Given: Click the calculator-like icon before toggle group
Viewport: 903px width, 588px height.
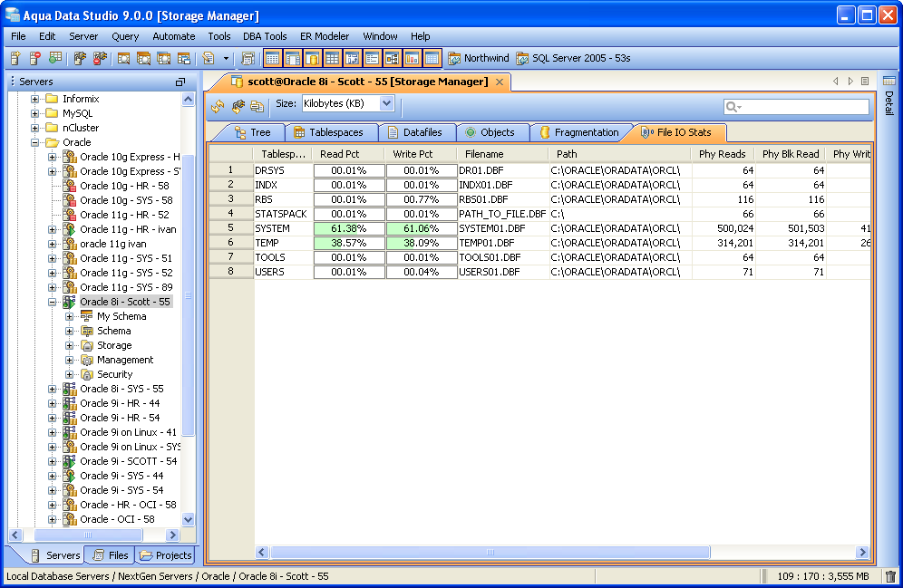Looking at the screenshot, I should 248,58.
